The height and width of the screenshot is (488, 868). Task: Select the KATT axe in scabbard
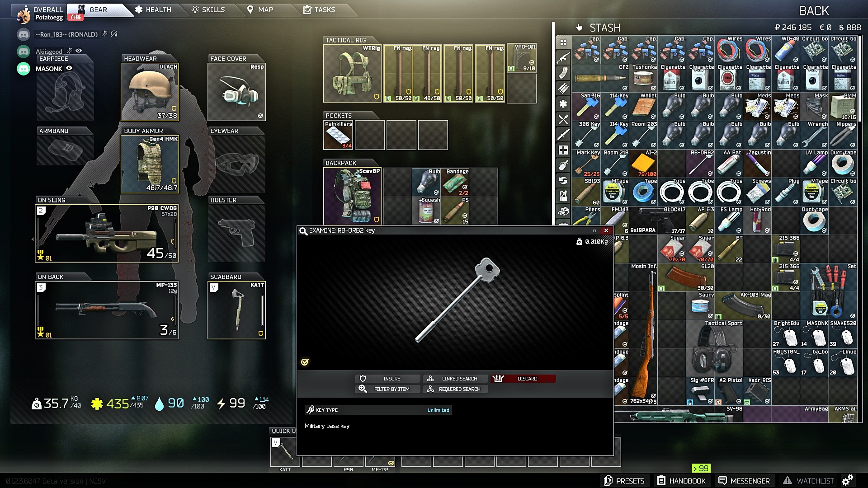coord(236,310)
